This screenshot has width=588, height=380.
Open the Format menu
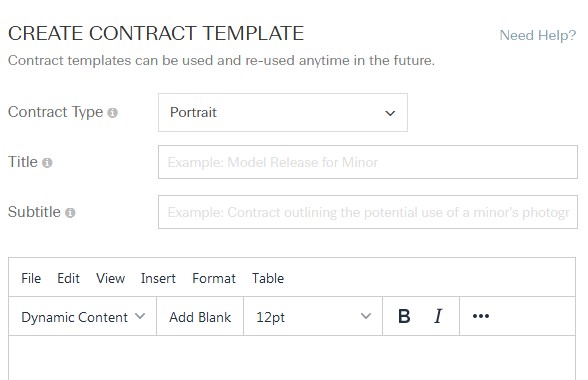click(x=214, y=278)
